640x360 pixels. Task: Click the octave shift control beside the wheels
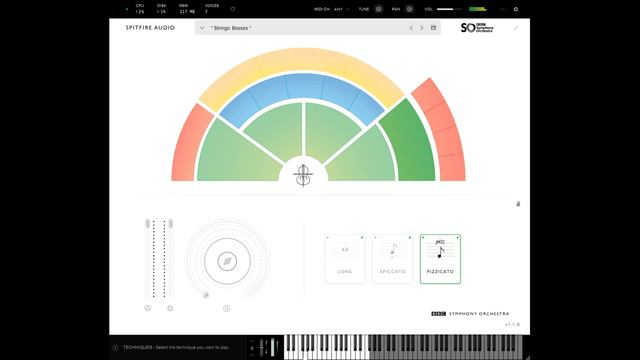coord(252,348)
